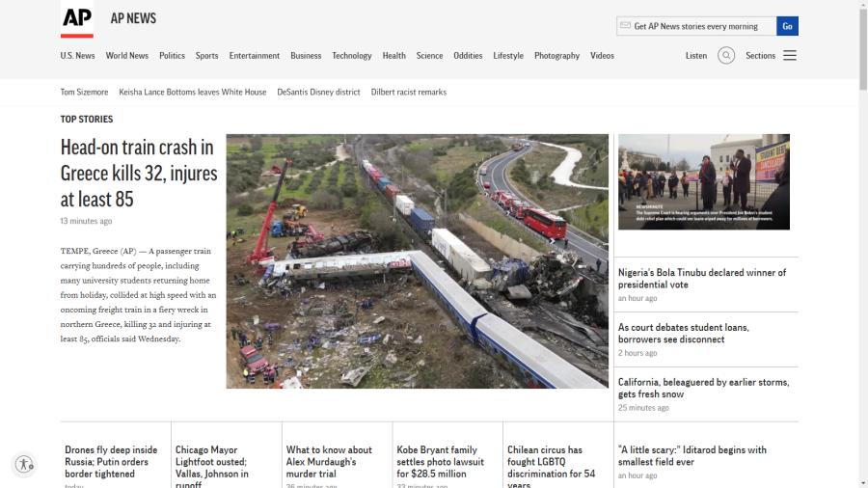This screenshot has width=868, height=488.
Task: Open Videos section
Action: tap(602, 55)
